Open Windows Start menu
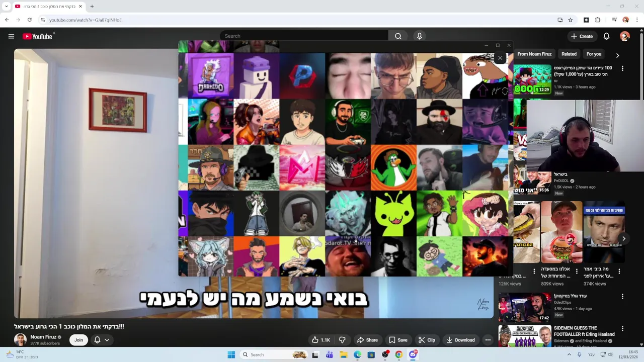This screenshot has height=362, width=644. [x=231, y=354]
